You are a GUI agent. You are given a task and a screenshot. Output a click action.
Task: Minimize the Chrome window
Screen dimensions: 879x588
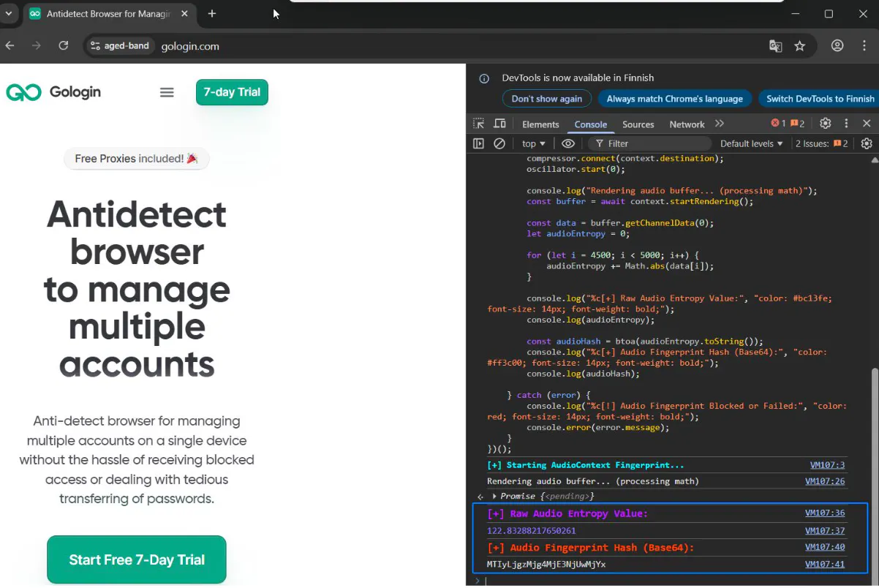click(795, 13)
